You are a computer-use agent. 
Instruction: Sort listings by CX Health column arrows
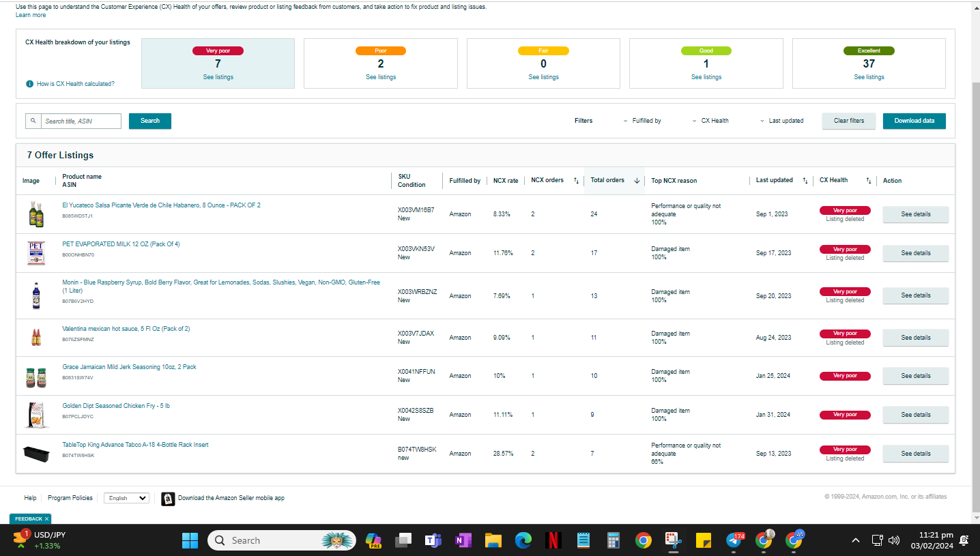(x=869, y=181)
